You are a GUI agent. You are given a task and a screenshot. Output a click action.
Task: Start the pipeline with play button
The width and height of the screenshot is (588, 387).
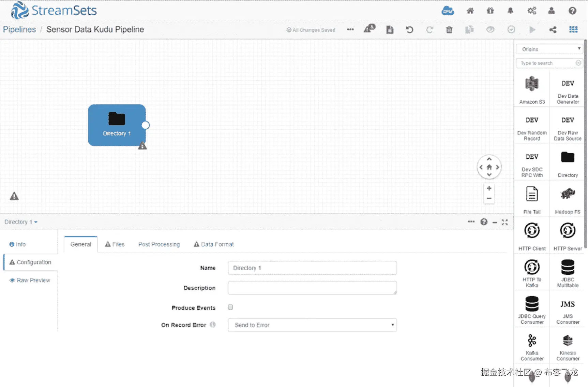[x=532, y=30]
